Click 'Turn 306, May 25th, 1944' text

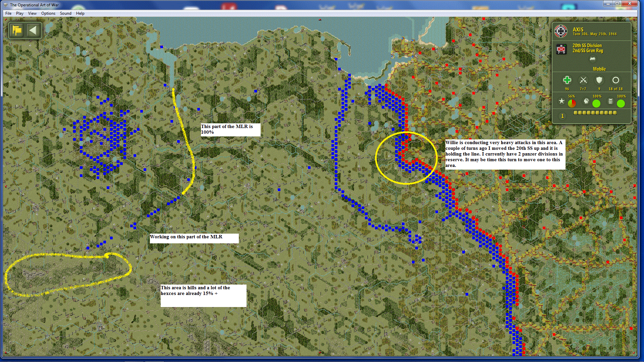tap(595, 34)
